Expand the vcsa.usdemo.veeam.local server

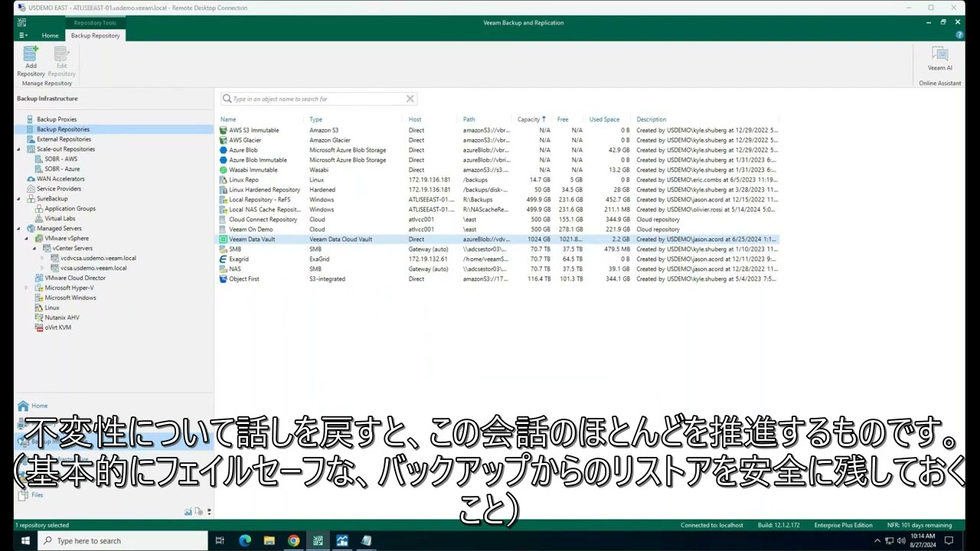43,269
